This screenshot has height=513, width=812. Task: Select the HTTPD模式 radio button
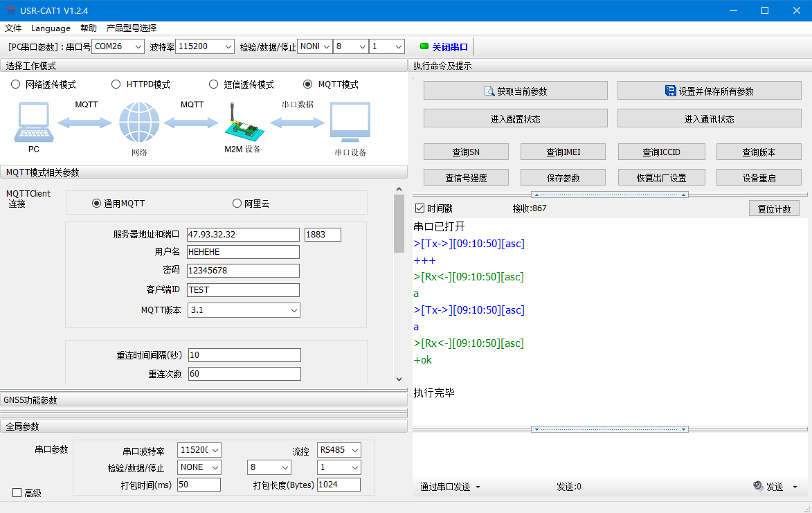116,84
